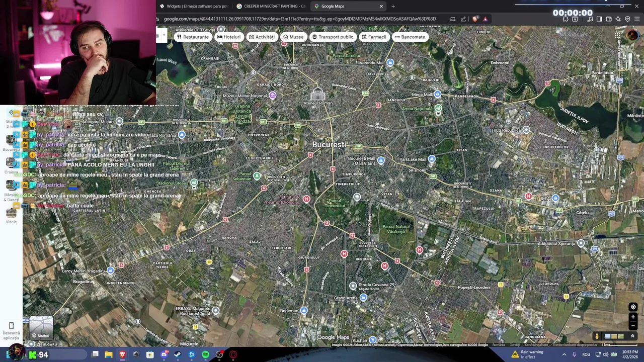Zoom in the map with plus button

coord(633,317)
